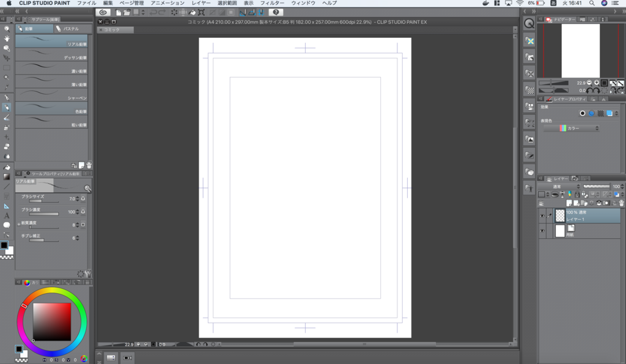Open 3D materials folder icon in sidebar

pos(529,172)
